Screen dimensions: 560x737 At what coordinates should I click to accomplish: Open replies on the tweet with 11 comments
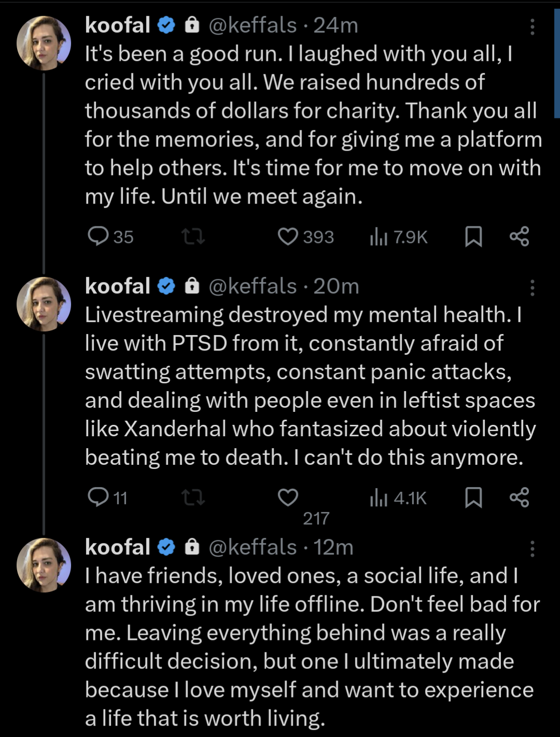[107, 498]
